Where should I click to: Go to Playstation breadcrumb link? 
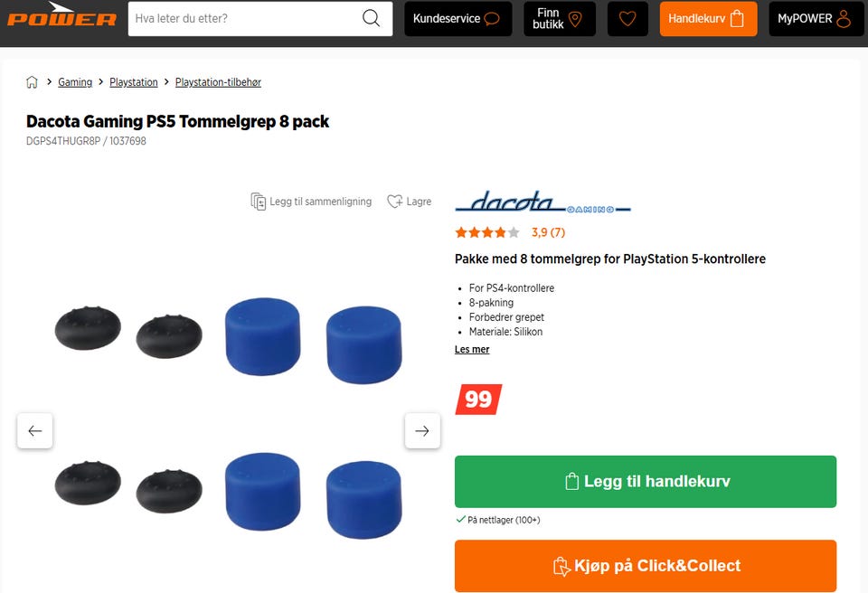(134, 82)
